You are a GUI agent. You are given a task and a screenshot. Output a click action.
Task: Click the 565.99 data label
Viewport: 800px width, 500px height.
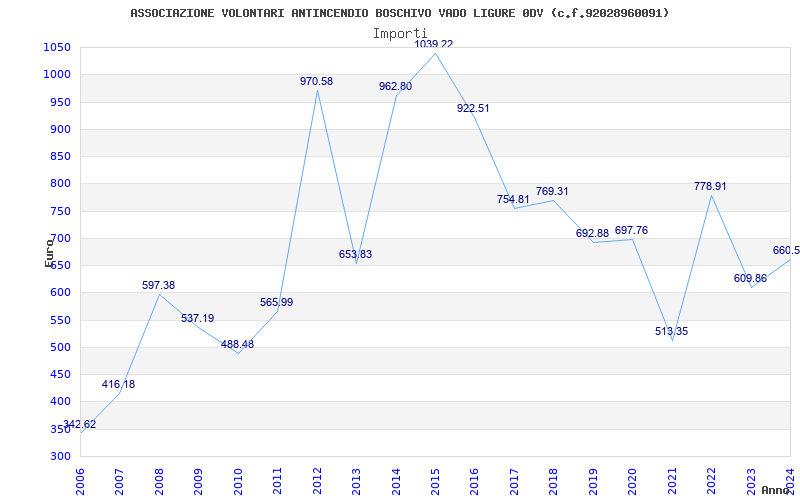[x=277, y=303]
